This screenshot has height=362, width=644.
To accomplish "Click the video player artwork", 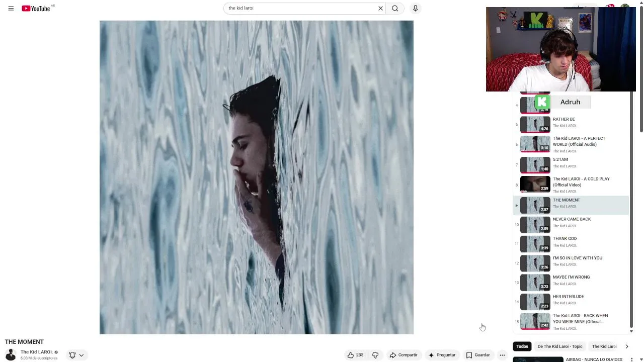I will (x=257, y=177).
